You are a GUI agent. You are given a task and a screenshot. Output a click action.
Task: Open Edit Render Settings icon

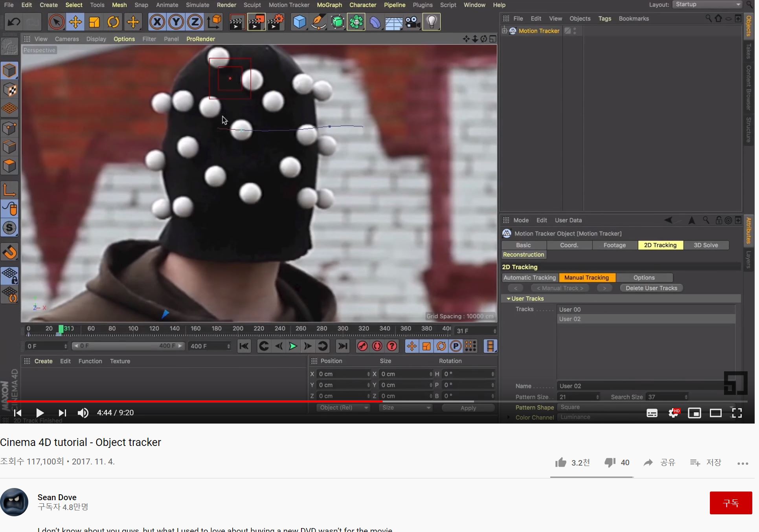(276, 22)
